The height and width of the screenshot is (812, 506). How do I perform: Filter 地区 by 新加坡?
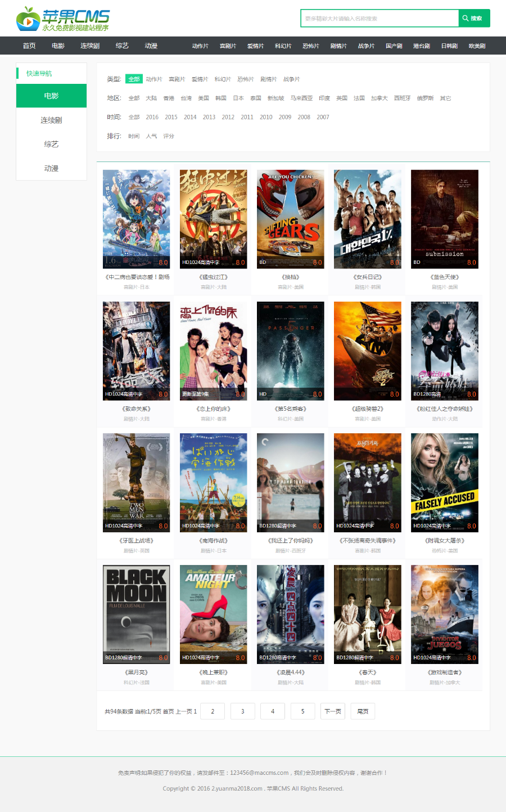pos(275,98)
